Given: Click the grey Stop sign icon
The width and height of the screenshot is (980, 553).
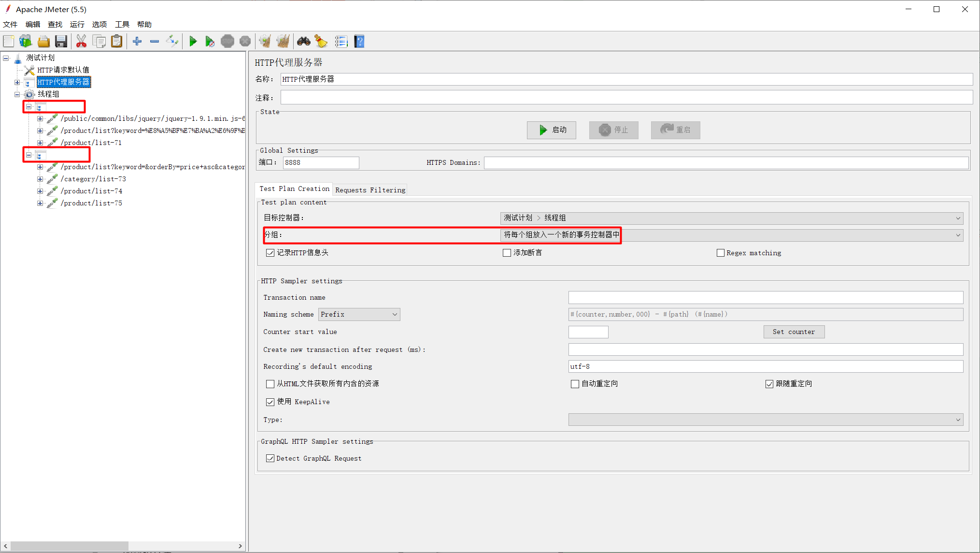Looking at the screenshot, I should (227, 42).
